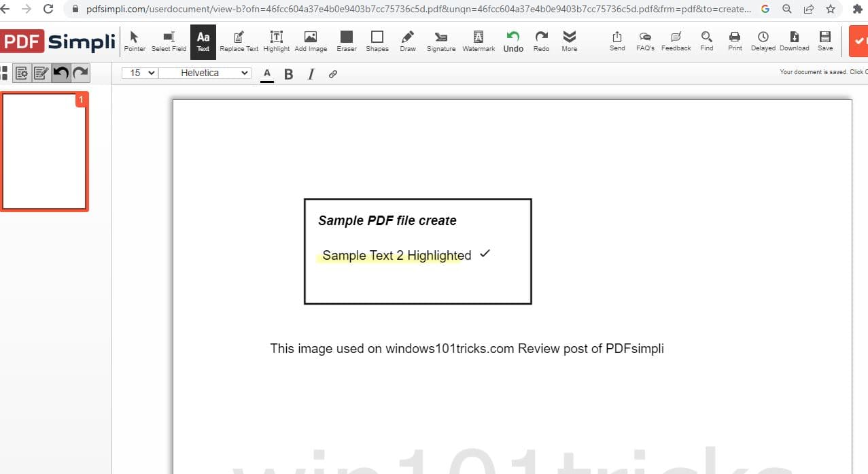Click the 'Sample Text 2 Highlighted' text
Image resolution: width=868 pixels, height=474 pixels.
tap(396, 256)
